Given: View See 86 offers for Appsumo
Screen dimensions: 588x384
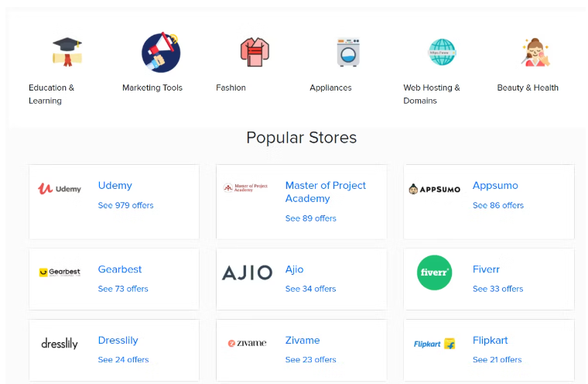Looking at the screenshot, I should click(x=498, y=205).
